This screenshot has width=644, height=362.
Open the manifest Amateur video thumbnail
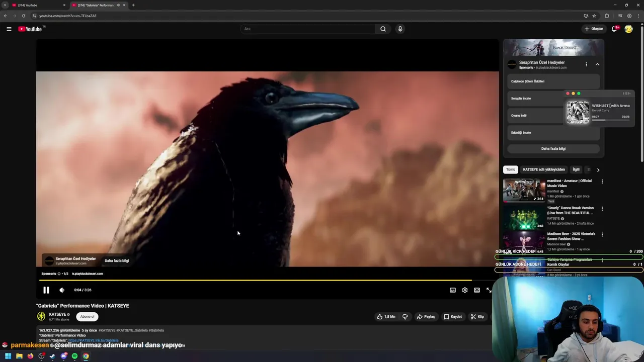pos(524,190)
